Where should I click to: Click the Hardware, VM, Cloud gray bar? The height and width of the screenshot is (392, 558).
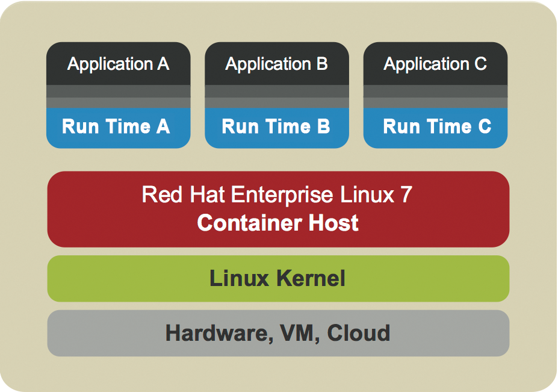277,332
